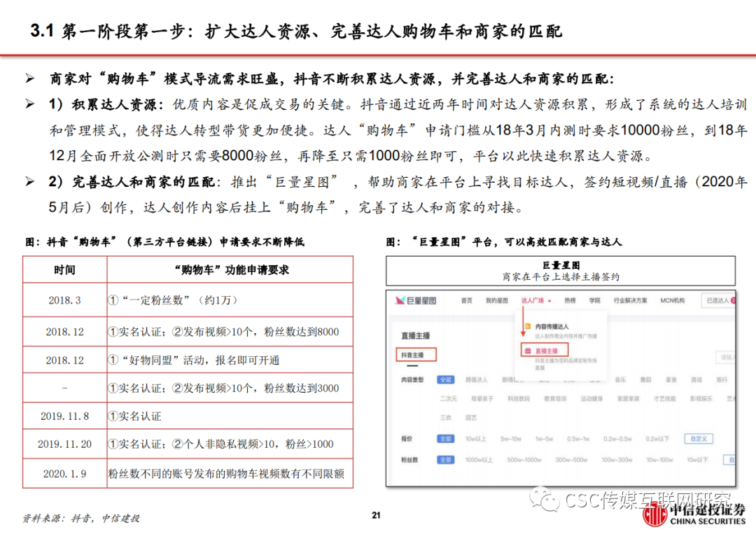The width and height of the screenshot is (756, 534).
Task: Choose price range 1w-5w
Action: point(545,439)
